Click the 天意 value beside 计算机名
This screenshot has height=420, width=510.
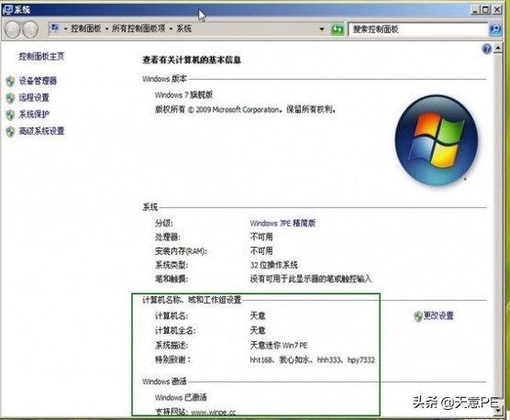(258, 315)
